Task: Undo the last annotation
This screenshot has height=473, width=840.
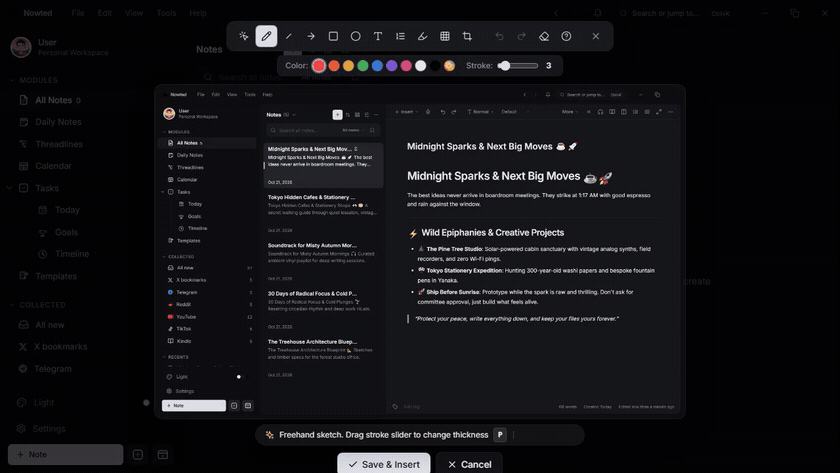Action: [499, 36]
